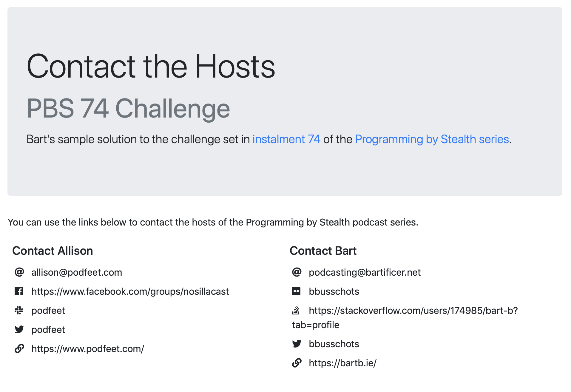Click Bart's Twitter bird icon
The height and width of the screenshot is (392, 571).
click(x=297, y=344)
